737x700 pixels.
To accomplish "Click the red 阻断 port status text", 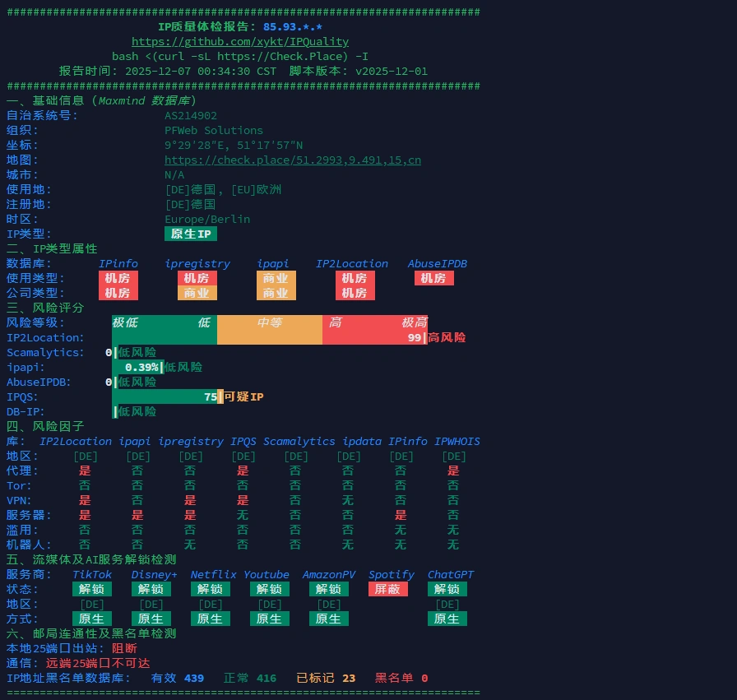I will coord(124,649).
